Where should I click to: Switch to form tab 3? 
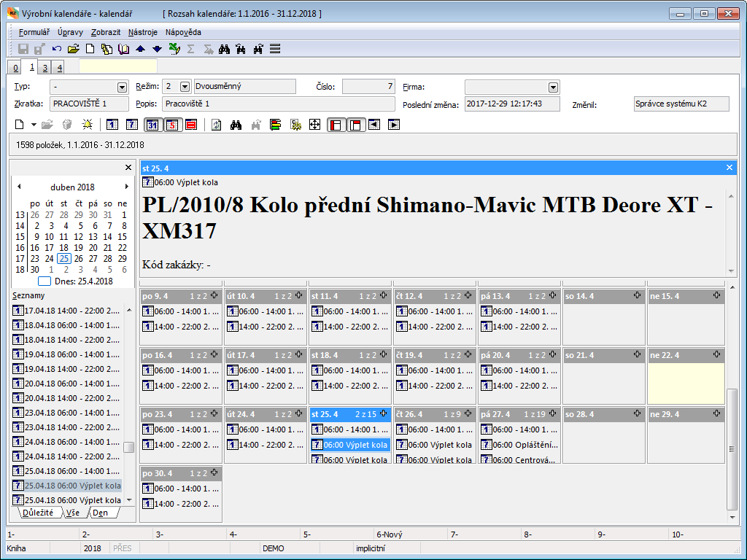[x=44, y=68]
